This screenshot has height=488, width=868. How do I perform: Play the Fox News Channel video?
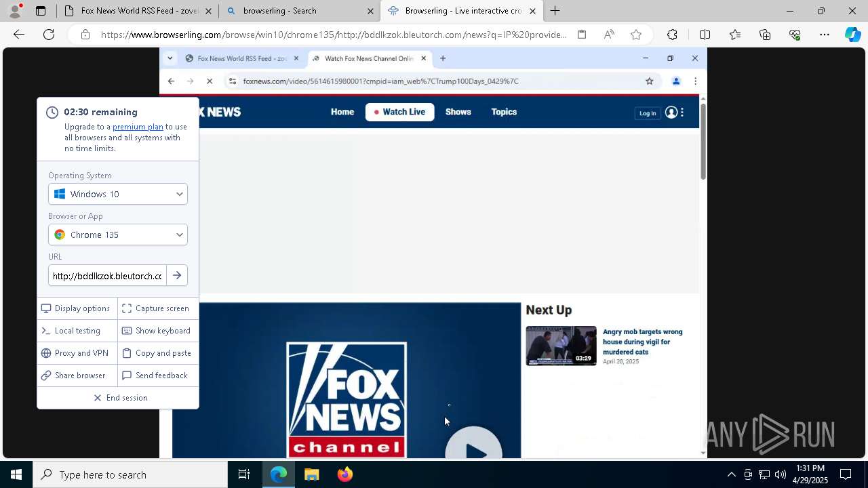click(473, 447)
